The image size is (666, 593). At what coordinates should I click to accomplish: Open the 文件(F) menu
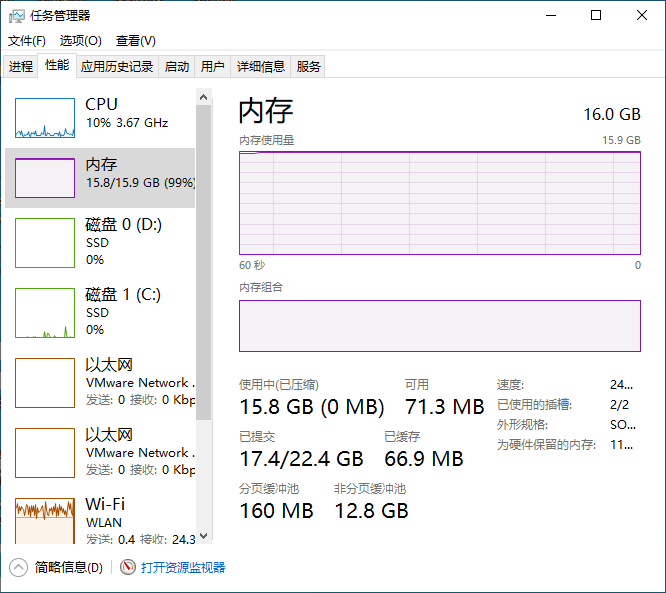point(27,41)
